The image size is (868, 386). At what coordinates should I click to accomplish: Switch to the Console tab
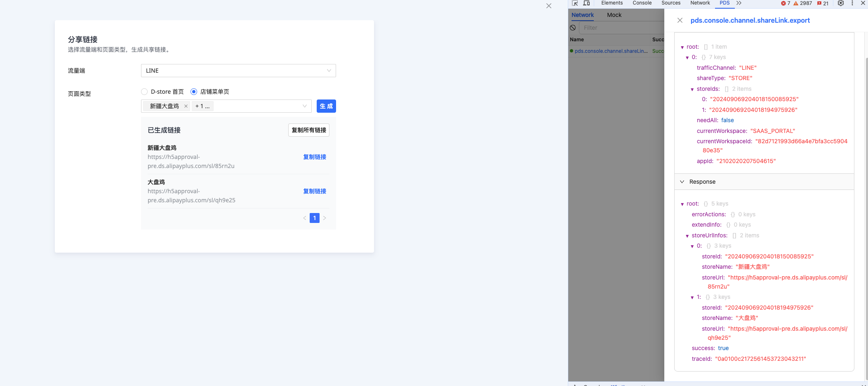pyautogui.click(x=642, y=3)
